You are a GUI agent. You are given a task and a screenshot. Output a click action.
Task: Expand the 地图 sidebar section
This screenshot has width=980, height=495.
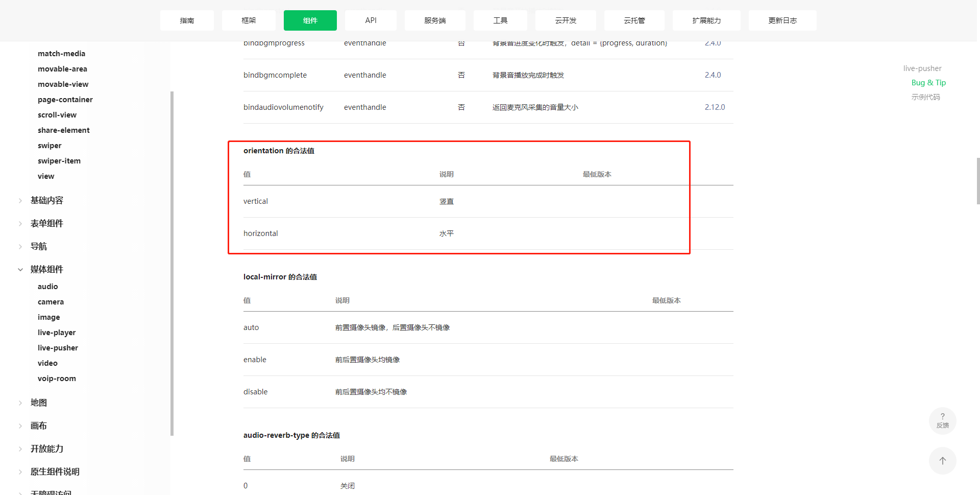coord(38,403)
